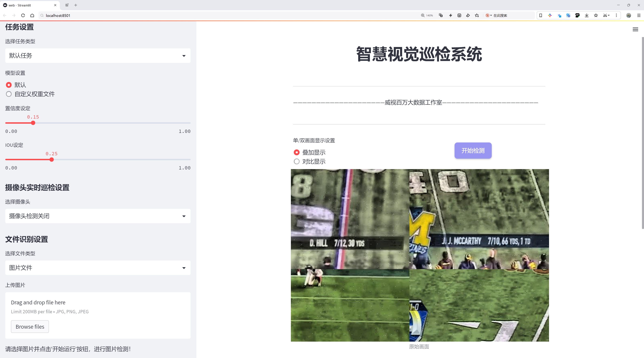Screen dimensions: 644x358
Task: Open the 默认任务 task type dropdown
Action: [98, 55]
